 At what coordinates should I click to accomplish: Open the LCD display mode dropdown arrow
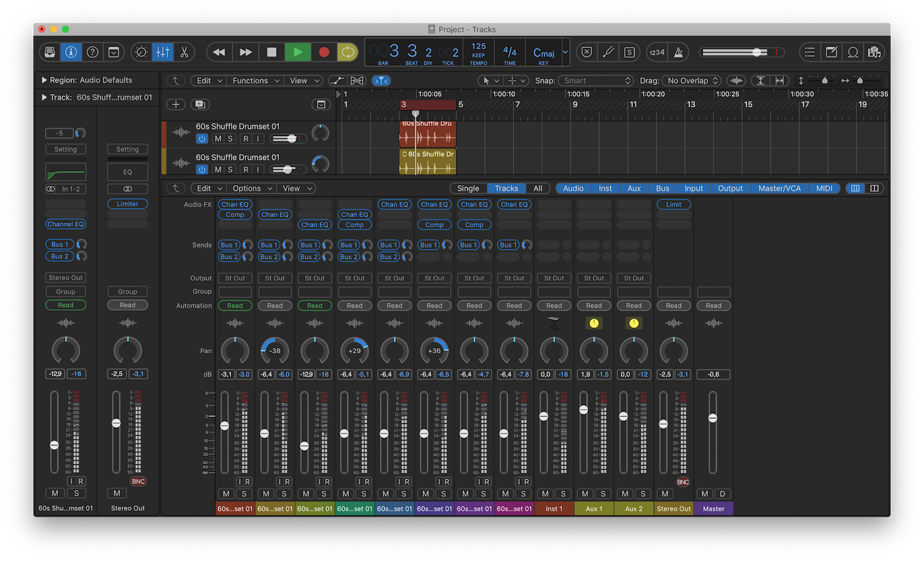(565, 51)
